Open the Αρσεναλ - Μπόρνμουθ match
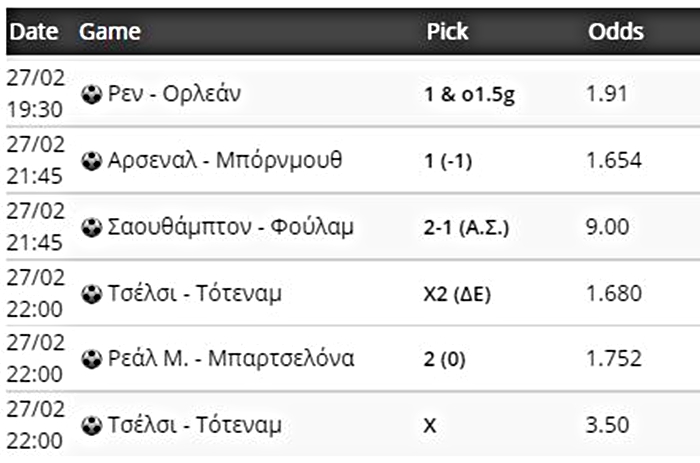Viewport: 700px width, 463px height. pyautogui.click(x=225, y=161)
